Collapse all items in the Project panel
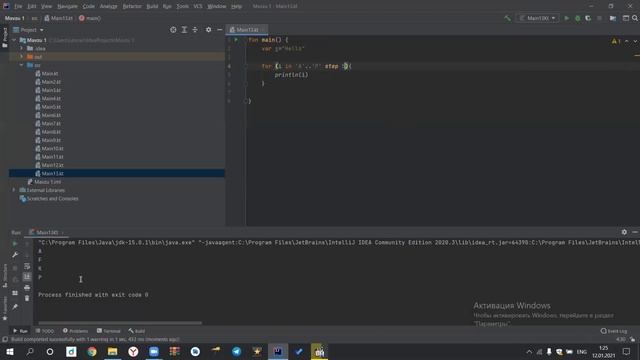This screenshot has width=640, height=360. [x=195, y=30]
